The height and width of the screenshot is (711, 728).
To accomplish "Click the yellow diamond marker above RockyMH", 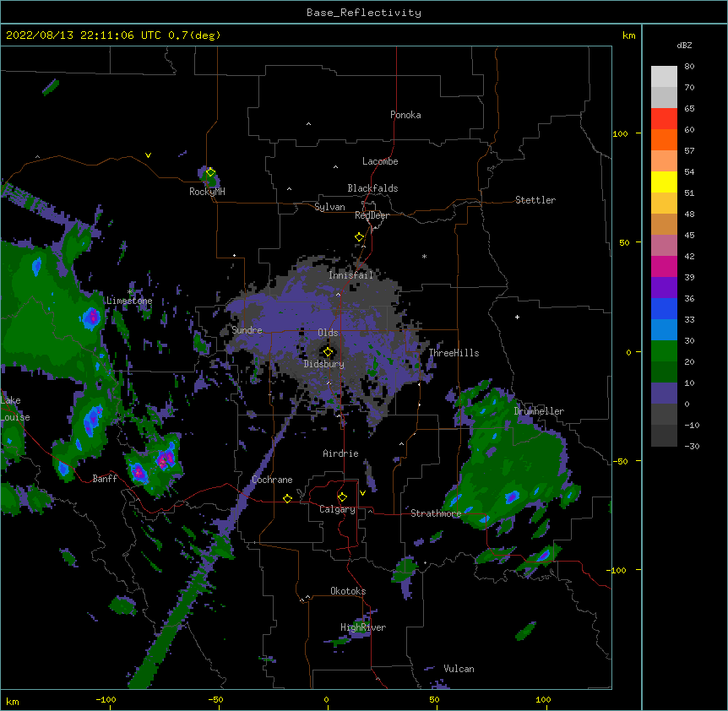I will (x=210, y=172).
